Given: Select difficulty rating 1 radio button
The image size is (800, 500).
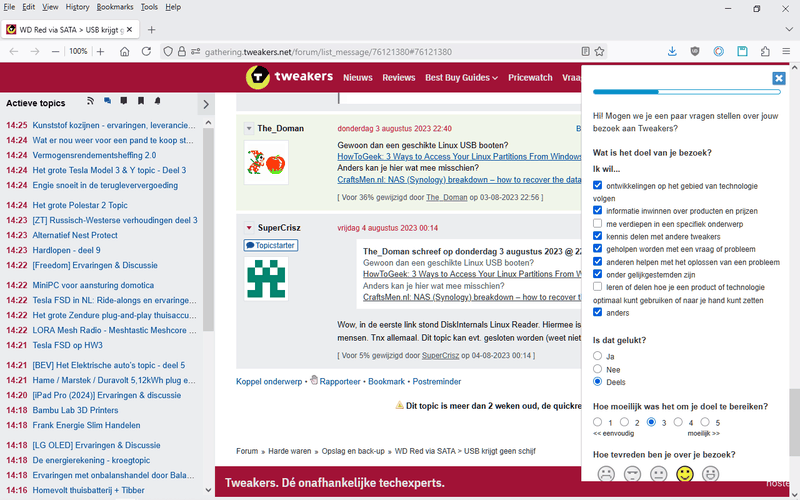Looking at the screenshot, I should tap(597, 422).
